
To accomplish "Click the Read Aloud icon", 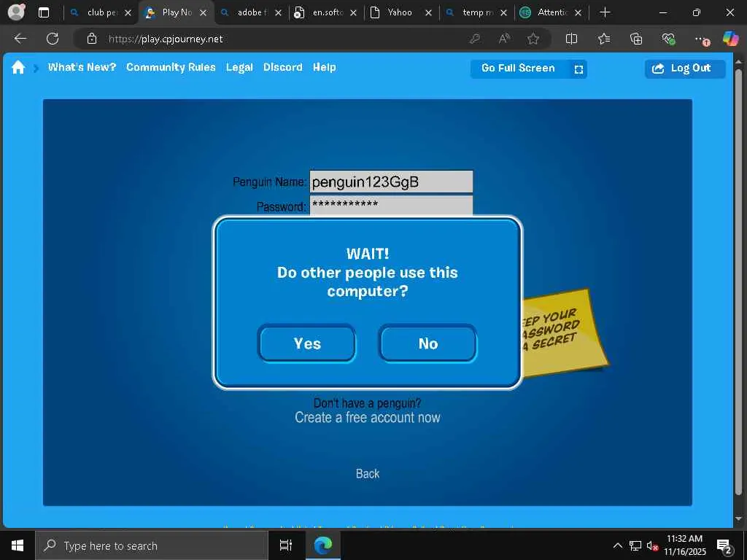I will pyautogui.click(x=504, y=39).
